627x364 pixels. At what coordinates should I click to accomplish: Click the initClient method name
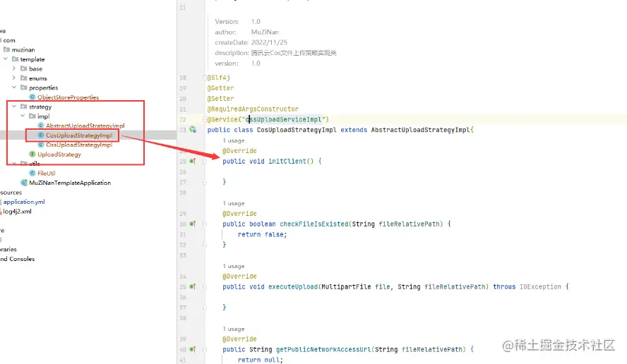coord(287,161)
